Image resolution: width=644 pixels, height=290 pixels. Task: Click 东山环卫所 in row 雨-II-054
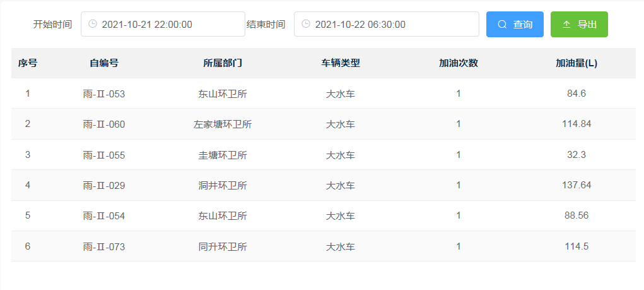click(223, 216)
